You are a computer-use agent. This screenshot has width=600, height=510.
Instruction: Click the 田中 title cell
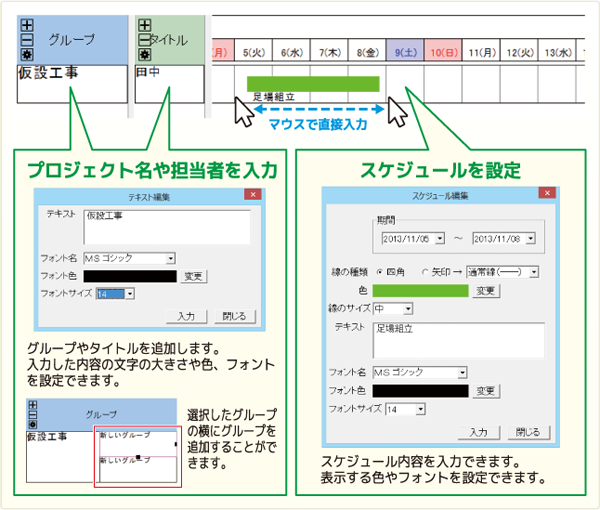pos(170,84)
